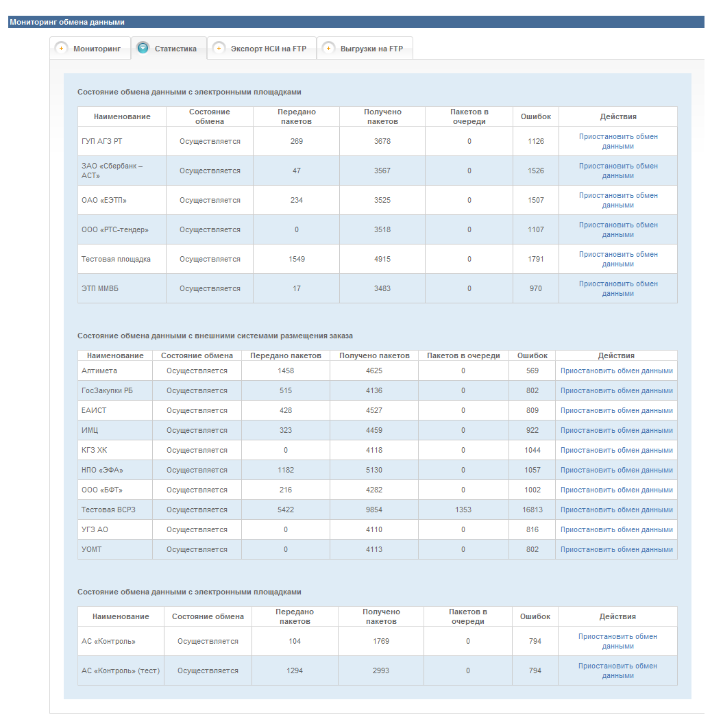Image resolution: width=723 pixels, height=728 pixels.
Task: Pause data exchange for ОАО «ЕЭТП»
Action: [618, 200]
